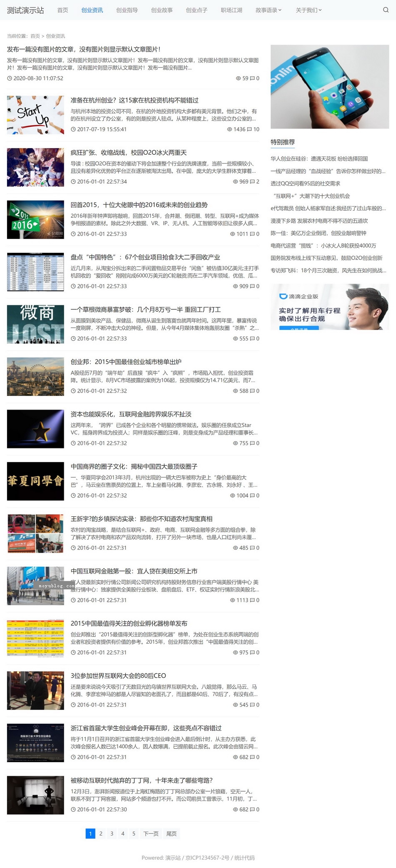This screenshot has height=868, width=396.
Task: Click the 滴滴企业版 banner advertisement
Action: pos(330,307)
